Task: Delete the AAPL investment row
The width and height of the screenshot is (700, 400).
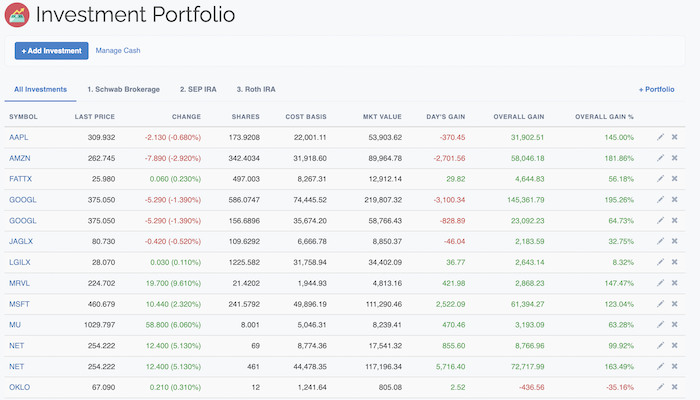Action: pyautogui.click(x=675, y=137)
